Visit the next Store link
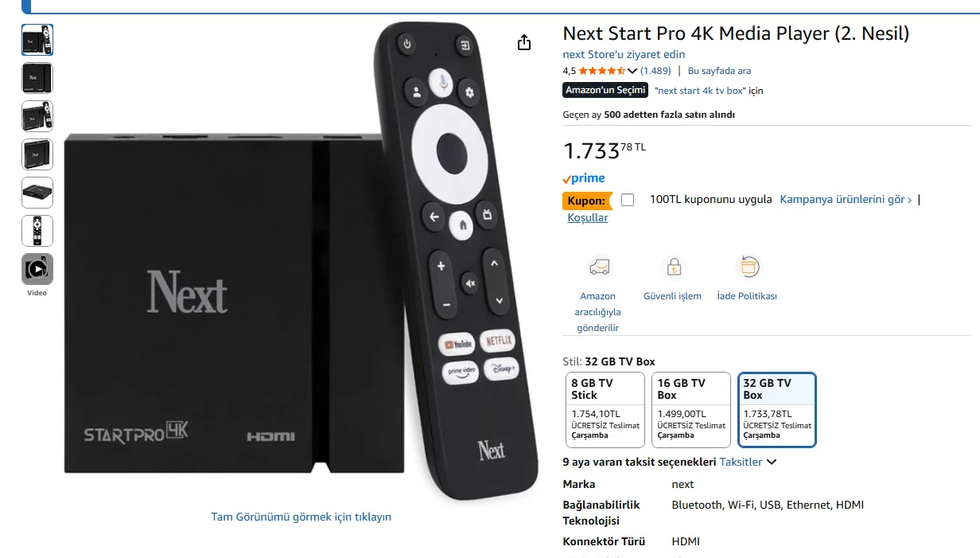The height and width of the screenshot is (558, 980). 624,54
